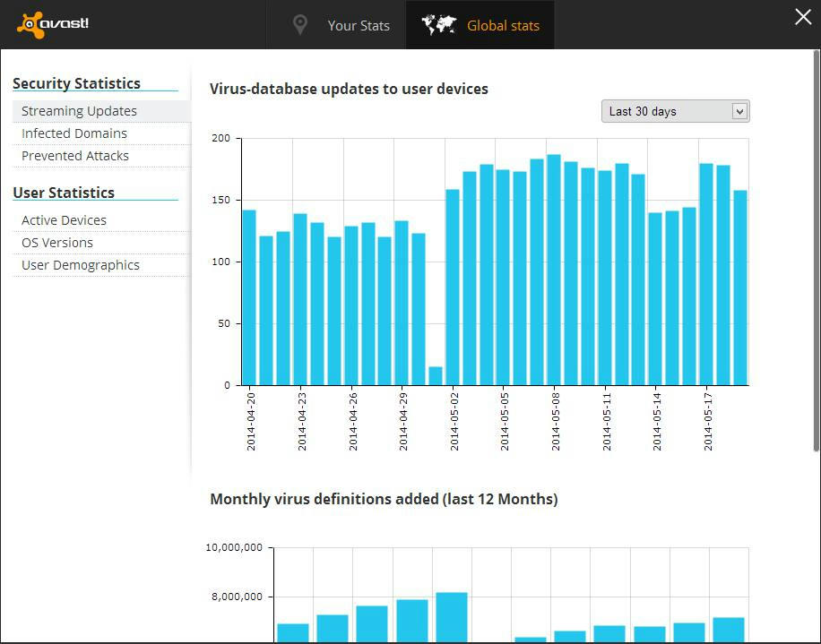The image size is (821, 644).
Task: Click the 2014-05-05 axis date label
Action: point(505,422)
